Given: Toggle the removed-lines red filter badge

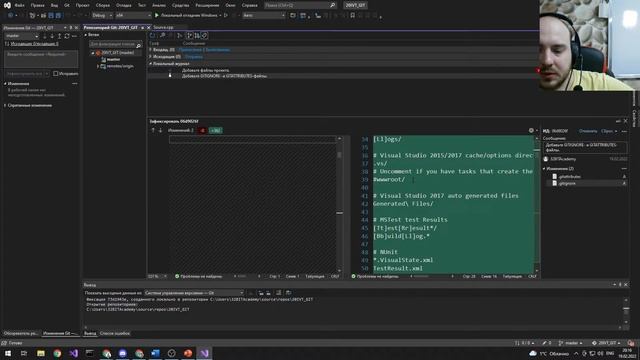Looking at the screenshot, I should (x=202, y=131).
